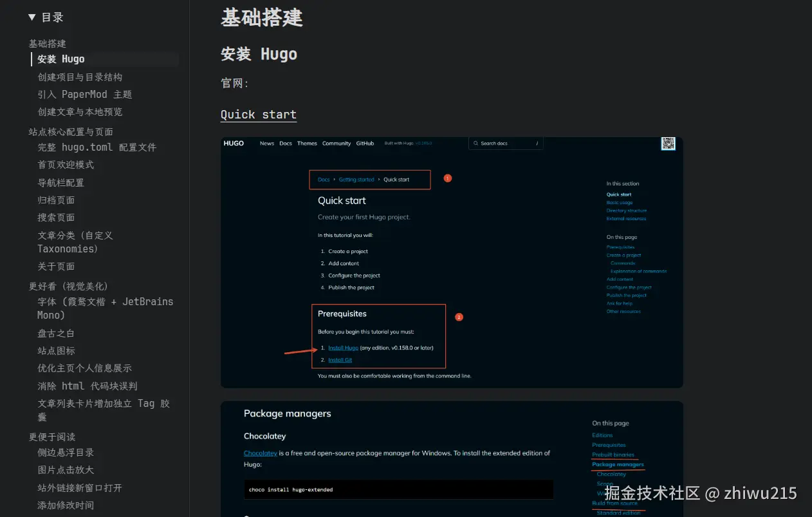Click Themes in the Hugo docs screenshot navbar
Screen dimensions: 812x517
point(307,144)
